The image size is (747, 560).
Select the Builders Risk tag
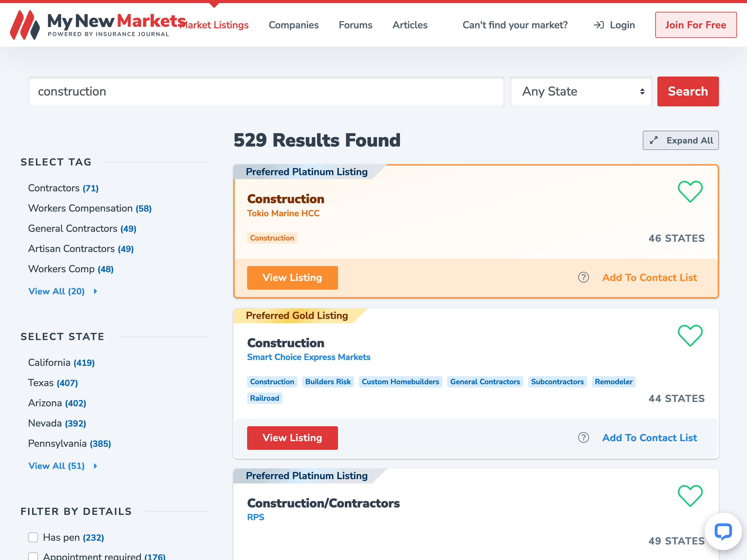327,381
